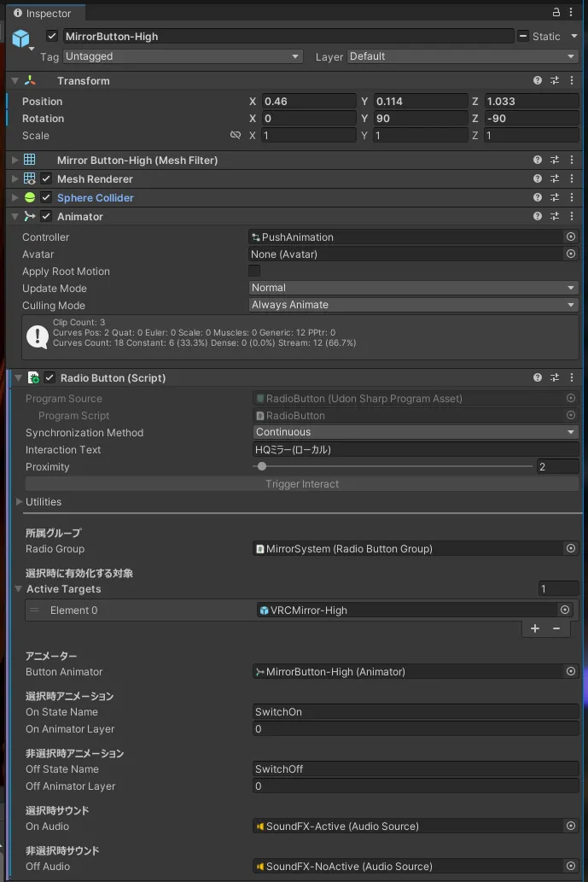Image resolution: width=588 pixels, height=882 pixels.
Task: Change the Culling Mode from Always Animate
Action: [414, 305]
